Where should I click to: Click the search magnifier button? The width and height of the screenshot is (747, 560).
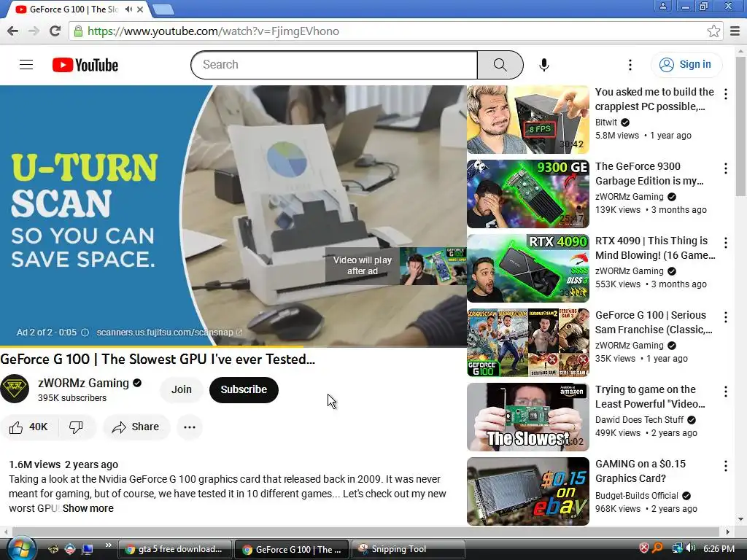[x=500, y=65]
